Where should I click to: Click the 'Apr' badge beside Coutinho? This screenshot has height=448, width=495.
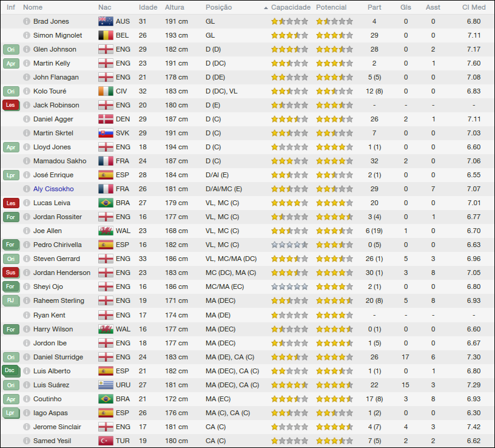[11, 399]
